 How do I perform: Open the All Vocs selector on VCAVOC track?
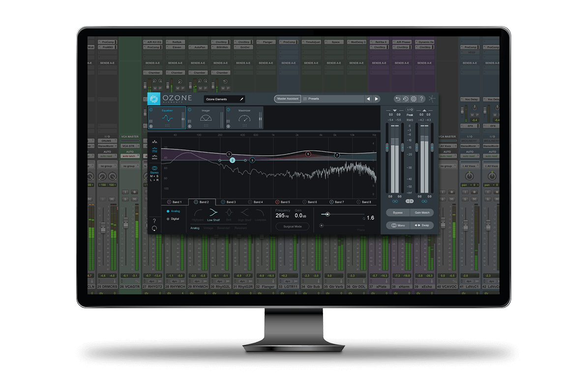[447, 146]
